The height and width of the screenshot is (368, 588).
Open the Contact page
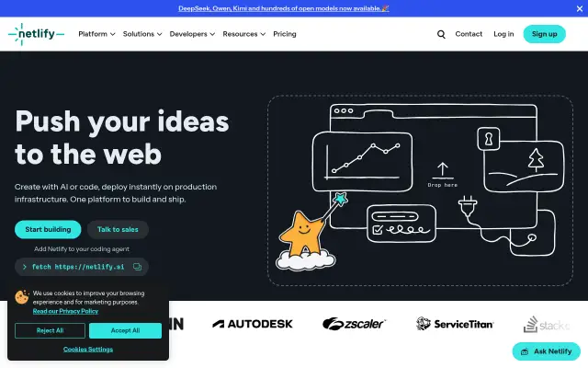click(x=469, y=34)
